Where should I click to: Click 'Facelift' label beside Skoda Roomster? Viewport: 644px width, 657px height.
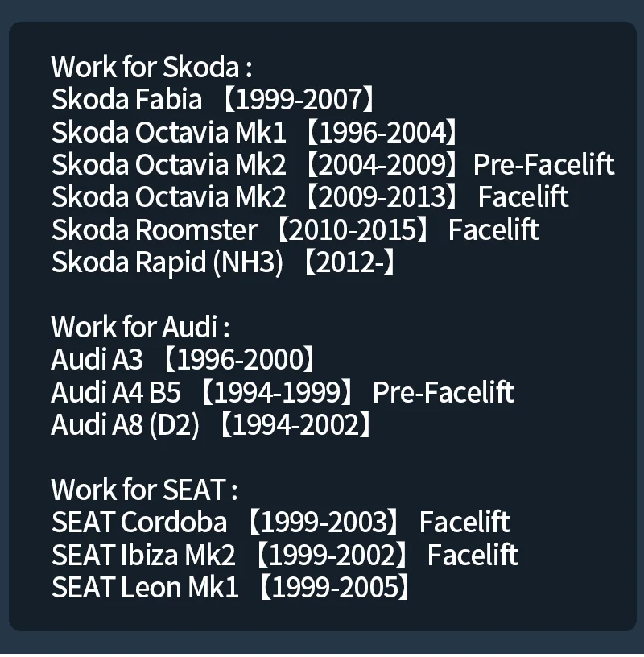click(493, 229)
